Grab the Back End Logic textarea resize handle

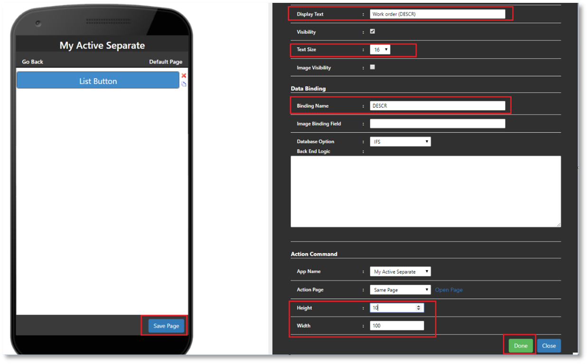559,225
